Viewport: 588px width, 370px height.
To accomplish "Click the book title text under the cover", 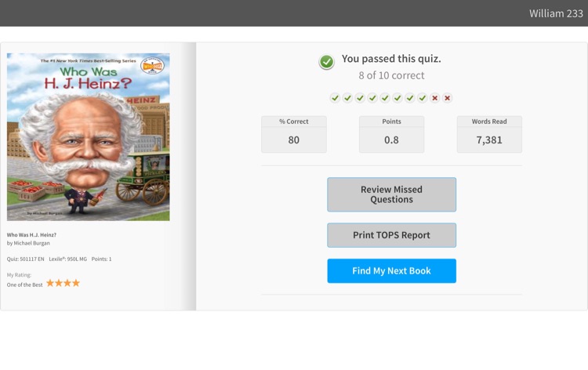I will [x=31, y=235].
